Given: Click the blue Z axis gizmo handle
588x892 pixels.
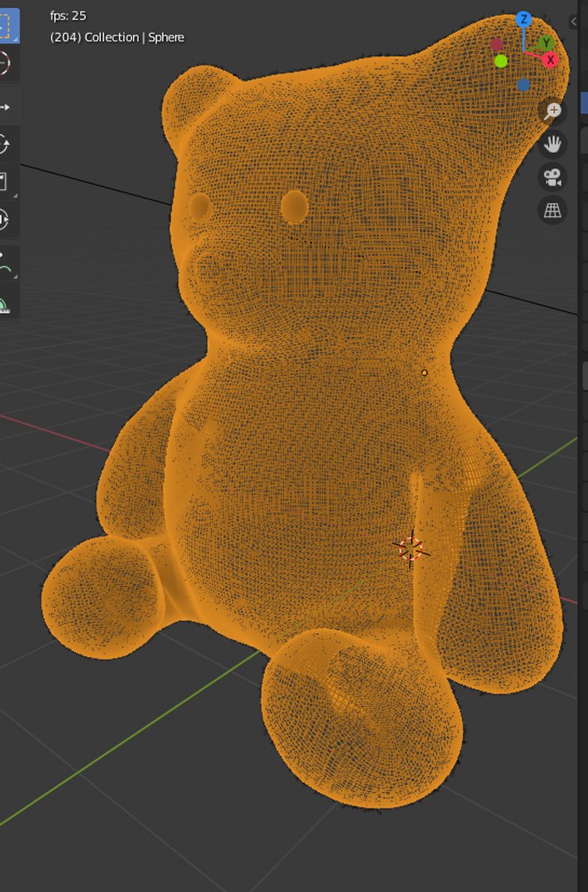Looking at the screenshot, I should tap(524, 20).
